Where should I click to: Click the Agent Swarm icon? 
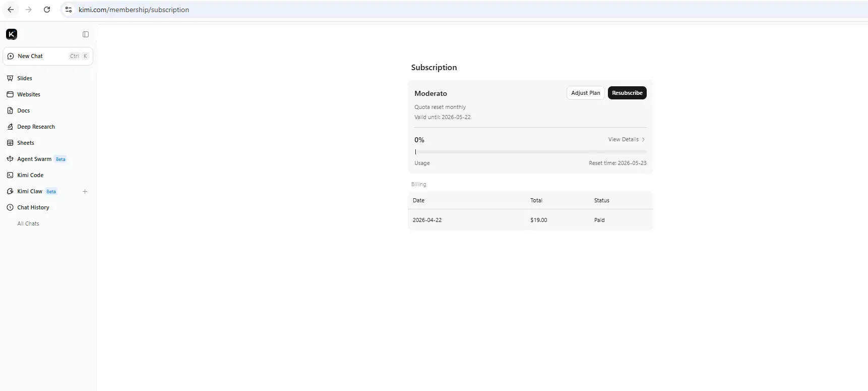(x=10, y=159)
